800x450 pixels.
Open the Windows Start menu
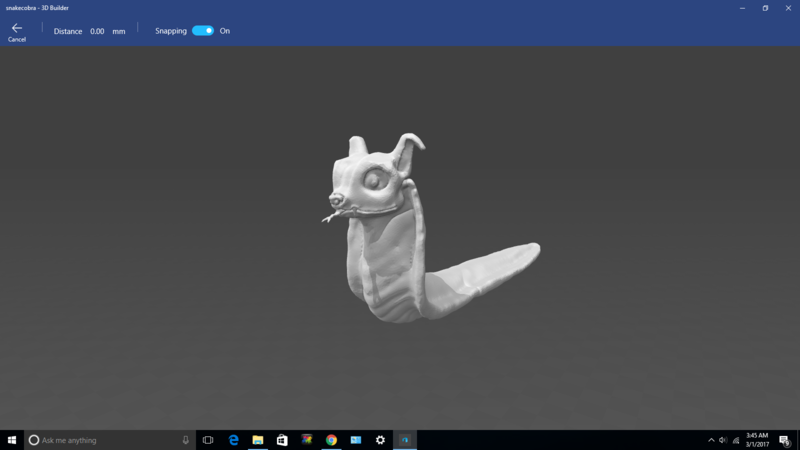(x=12, y=440)
